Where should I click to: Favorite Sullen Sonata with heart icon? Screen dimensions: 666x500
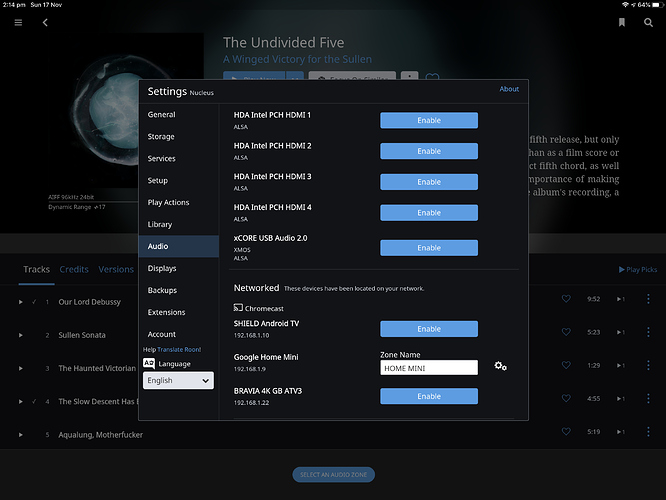pos(566,332)
